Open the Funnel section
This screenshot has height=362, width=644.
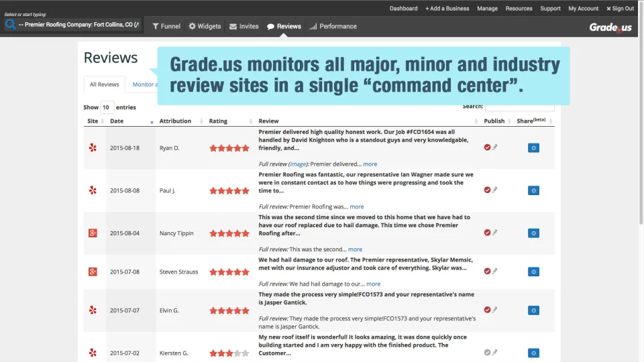[166, 26]
